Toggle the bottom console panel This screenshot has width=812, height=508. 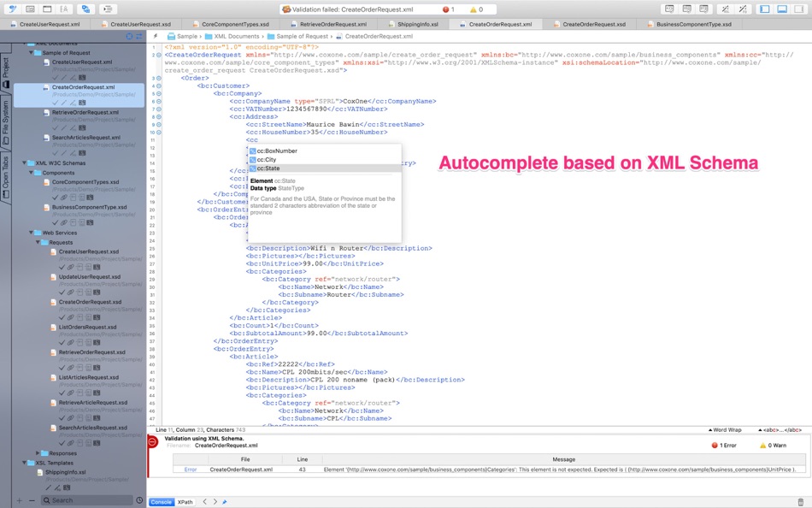[x=782, y=9]
